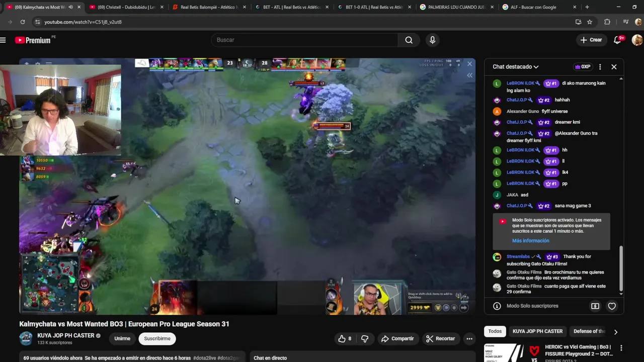Click the address bar URL
This screenshot has width=644, height=362.
pos(83,22)
